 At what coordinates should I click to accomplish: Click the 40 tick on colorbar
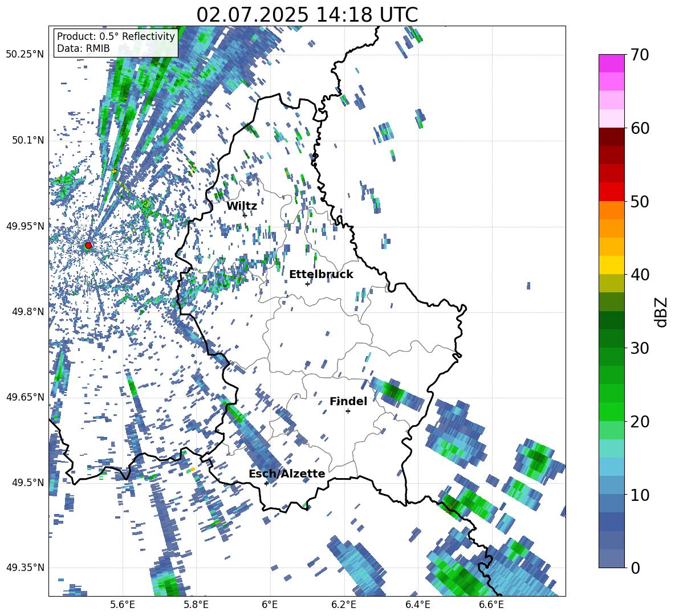640,275
